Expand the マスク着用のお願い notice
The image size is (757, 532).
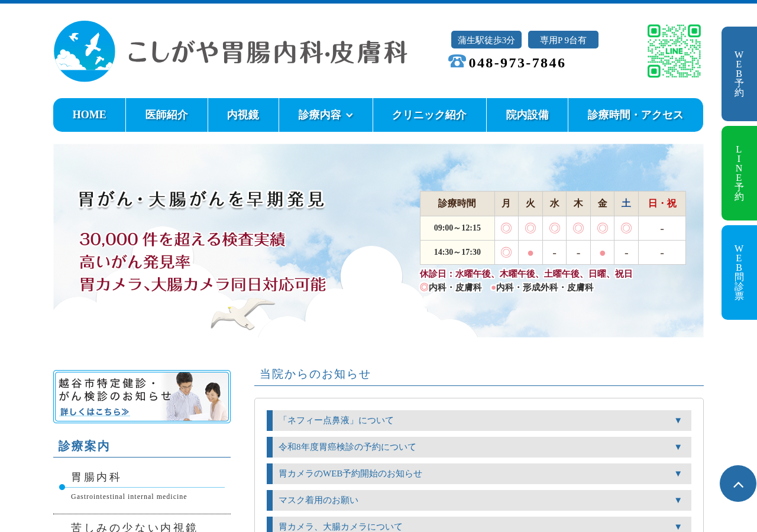[479, 501]
